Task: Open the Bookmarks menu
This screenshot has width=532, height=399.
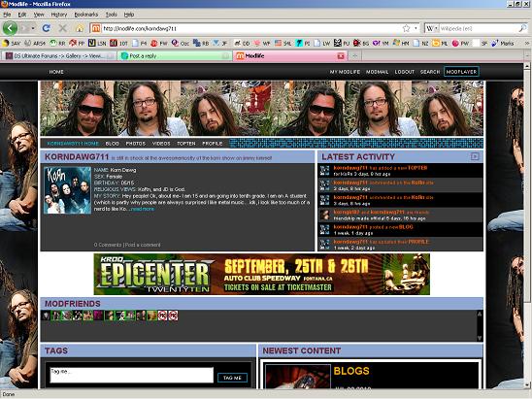Action: (85, 15)
